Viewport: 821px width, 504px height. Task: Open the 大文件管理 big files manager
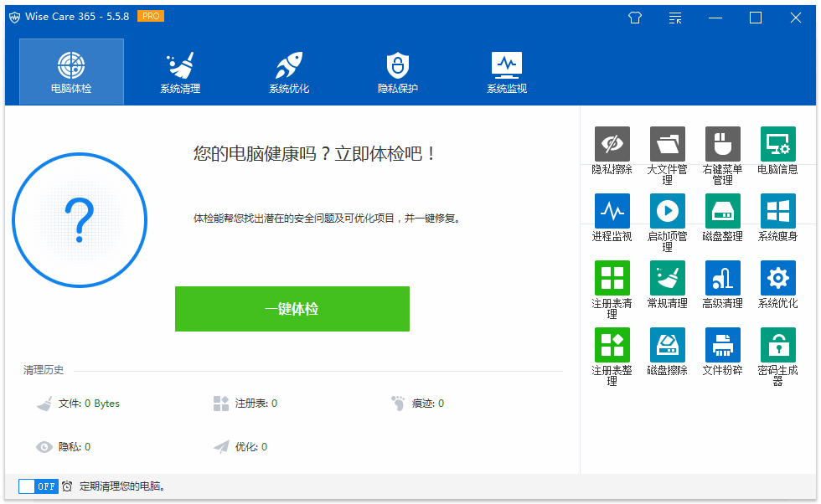667,145
